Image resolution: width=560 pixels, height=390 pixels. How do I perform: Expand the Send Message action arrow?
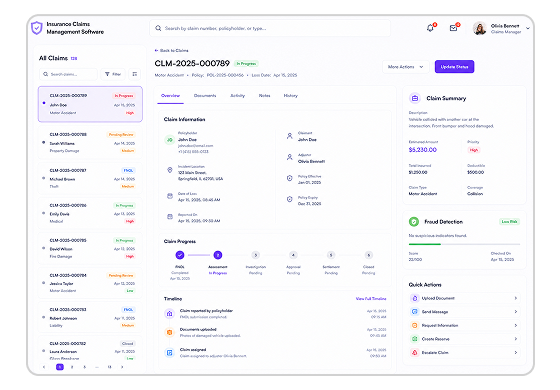tap(516, 312)
